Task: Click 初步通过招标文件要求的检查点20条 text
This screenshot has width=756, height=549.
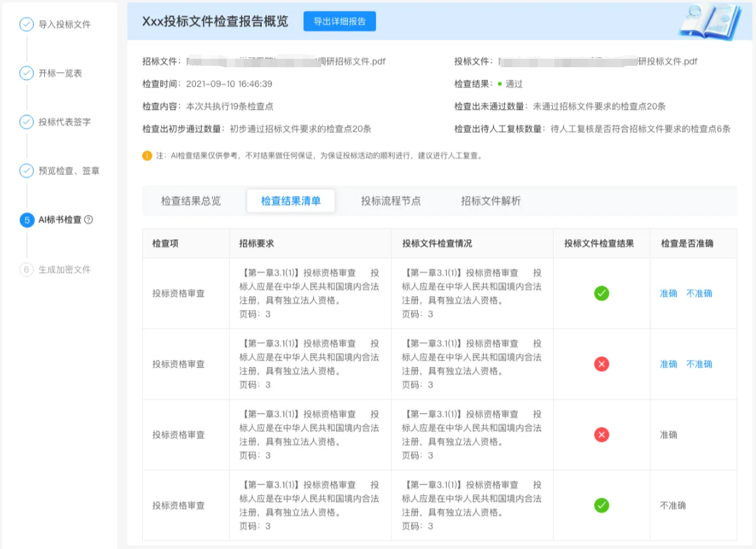Action: click(300, 129)
